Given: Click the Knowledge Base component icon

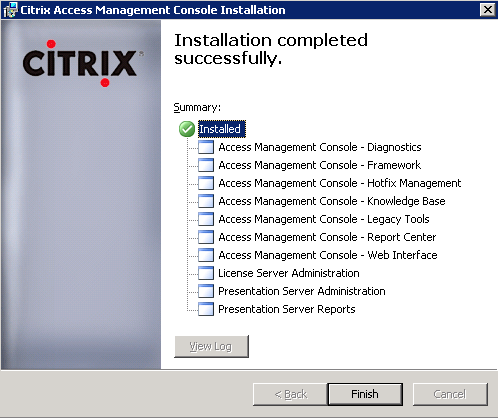Looking at the screenshot, I should [x=206, y=201].
